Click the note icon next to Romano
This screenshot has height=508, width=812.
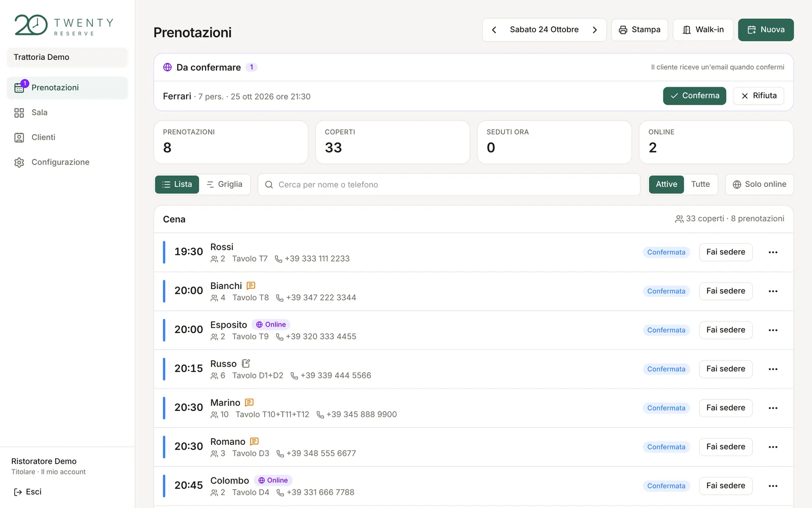click(254, 442)
